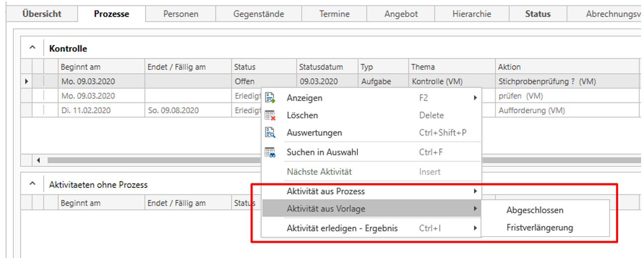Click the Aktion column header
644x258 pixels.
[x=567, y=67]
